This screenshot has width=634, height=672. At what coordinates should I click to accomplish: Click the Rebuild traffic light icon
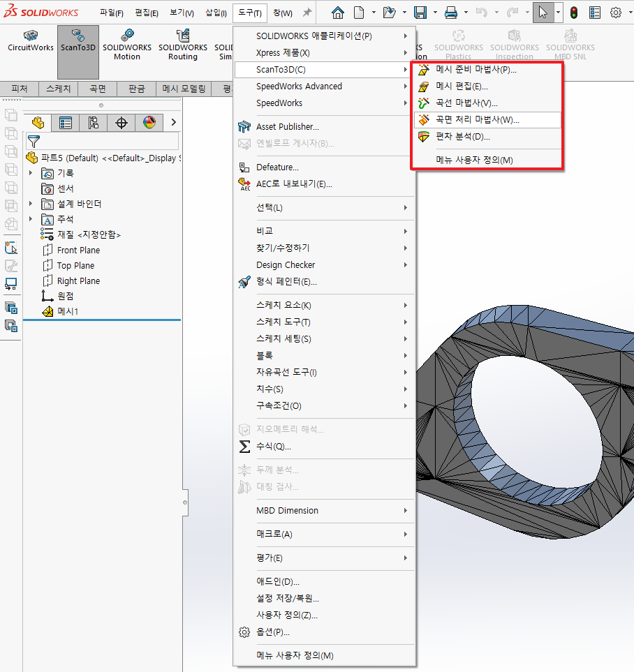pyautogui.click(x=574, y=13)
